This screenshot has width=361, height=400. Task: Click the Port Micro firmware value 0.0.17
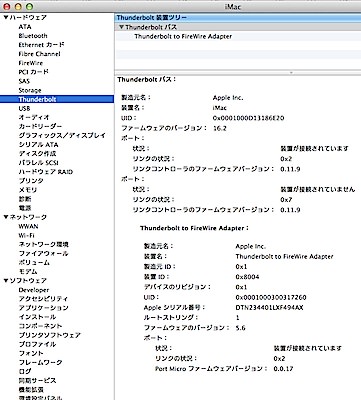[x=283, y=369]
